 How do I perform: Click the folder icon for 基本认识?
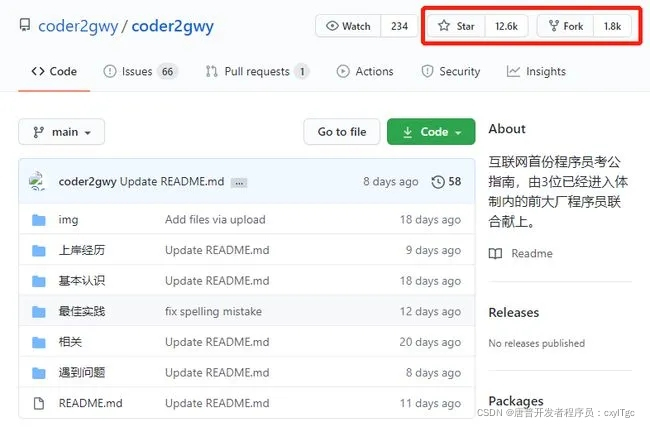(39, 281)
